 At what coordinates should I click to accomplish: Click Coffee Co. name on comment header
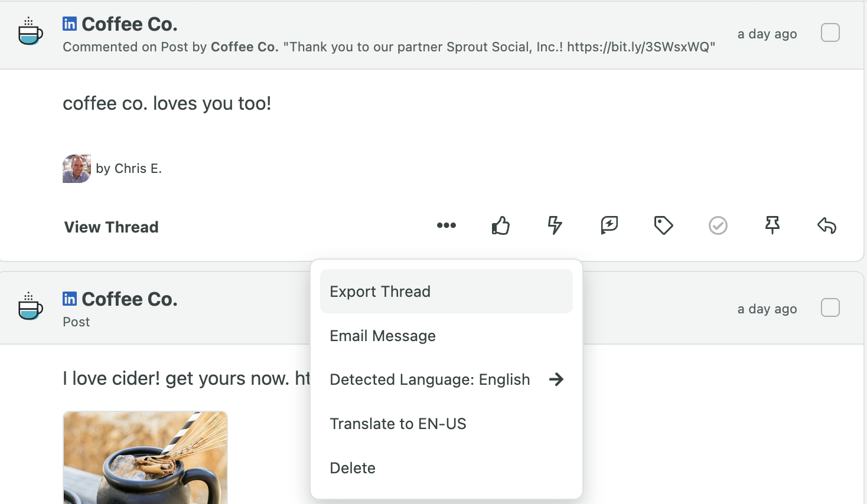(130, 24)
